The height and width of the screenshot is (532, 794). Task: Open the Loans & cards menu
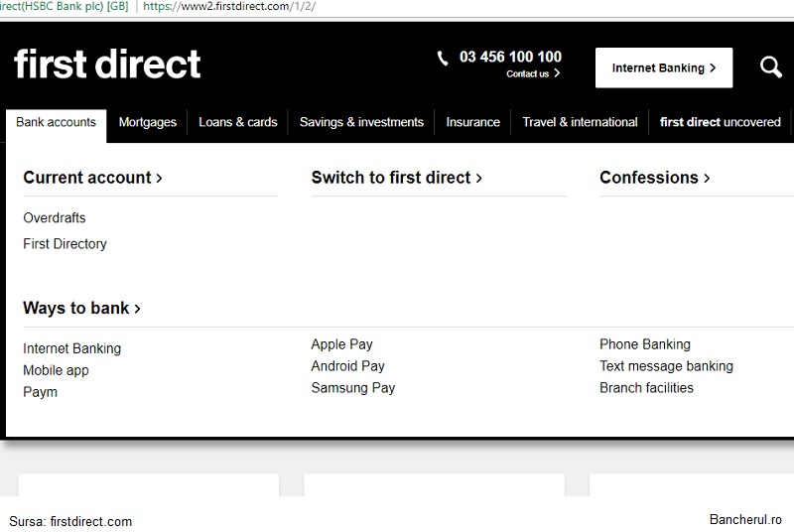[238, 122]
